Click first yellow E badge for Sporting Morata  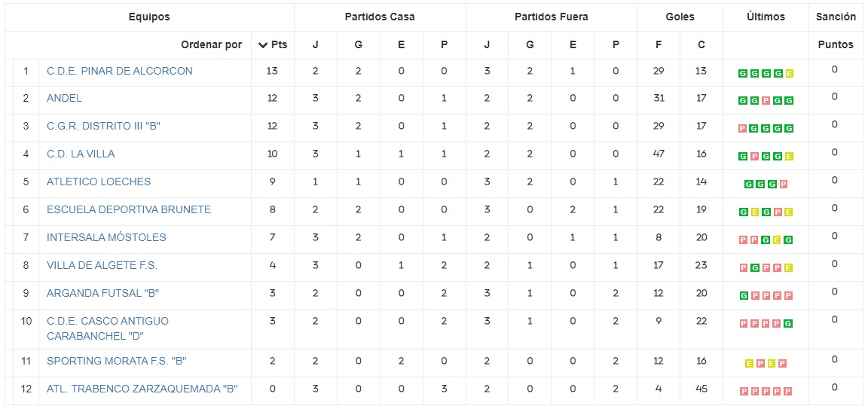749,364
